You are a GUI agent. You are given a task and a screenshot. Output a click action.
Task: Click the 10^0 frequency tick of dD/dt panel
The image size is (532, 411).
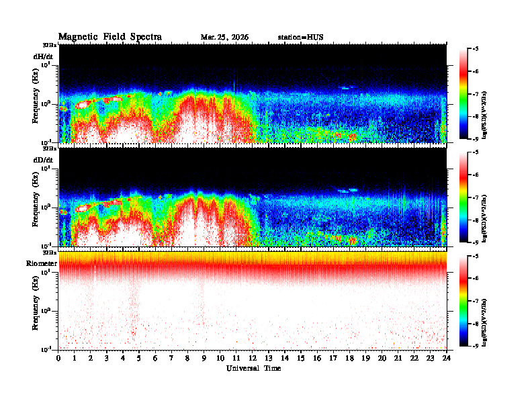pyautogui.click(x=46, y=207)
